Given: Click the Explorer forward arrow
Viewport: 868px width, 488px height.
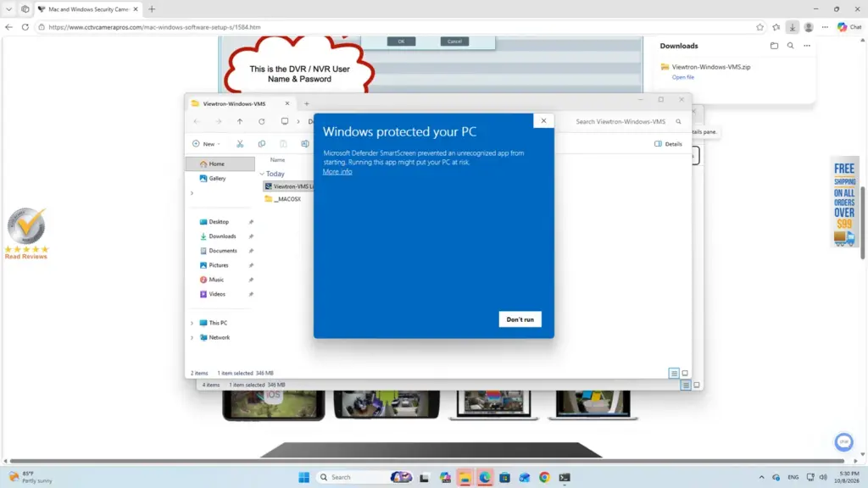Looking at the screenshot, I should [218, 121].
